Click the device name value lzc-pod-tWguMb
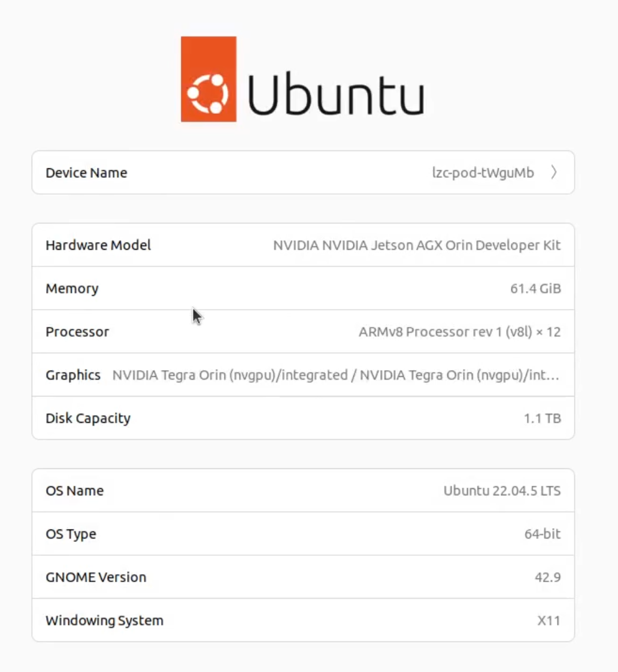This screenshot has height=672, width=618. click(483, 172)
